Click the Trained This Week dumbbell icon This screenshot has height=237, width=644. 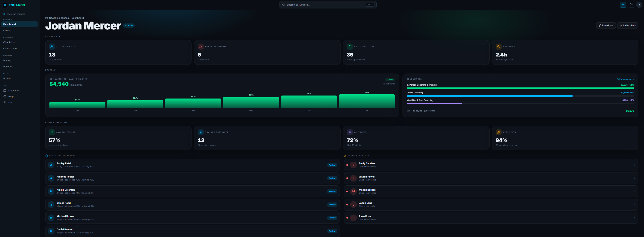(201, 132)
